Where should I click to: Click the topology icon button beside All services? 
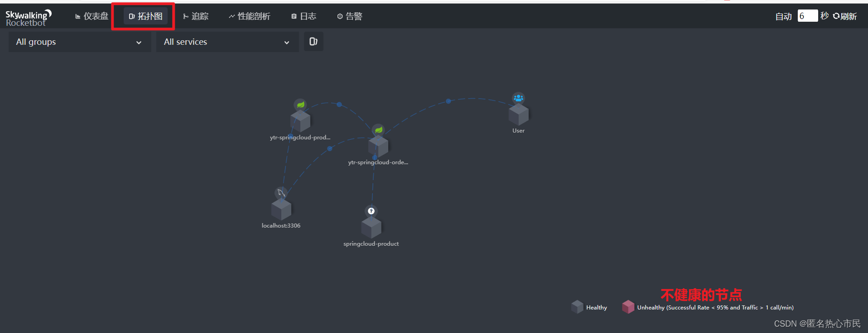coord(313,42)
